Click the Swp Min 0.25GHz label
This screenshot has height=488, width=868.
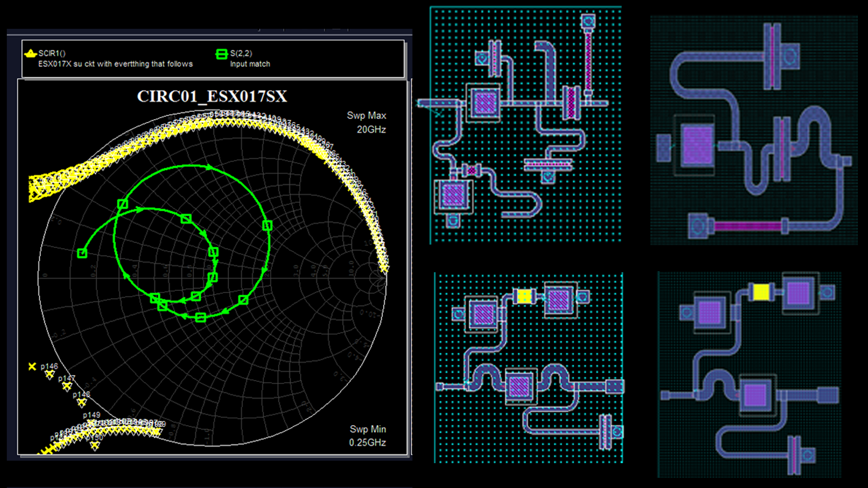pyautogui.click(x=367, y=435)
